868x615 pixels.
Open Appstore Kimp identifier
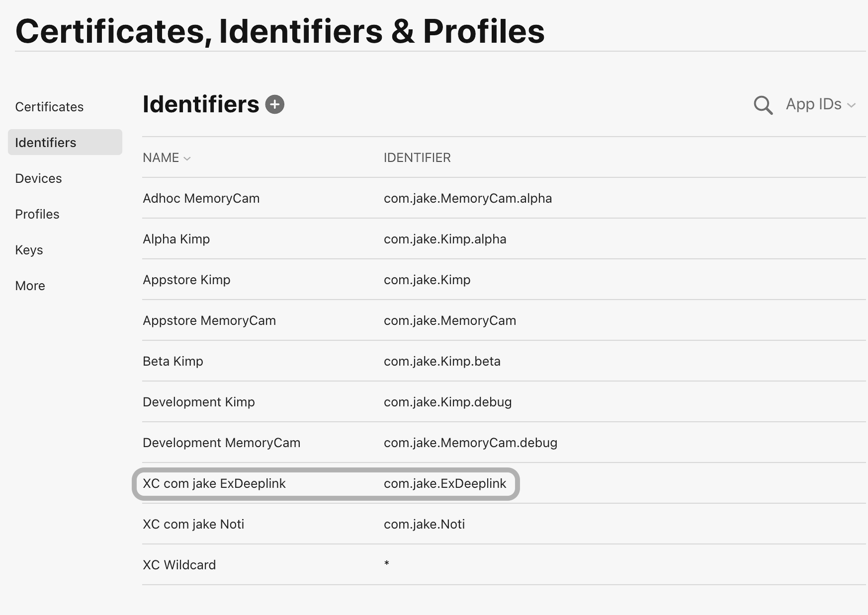point(186,280)
